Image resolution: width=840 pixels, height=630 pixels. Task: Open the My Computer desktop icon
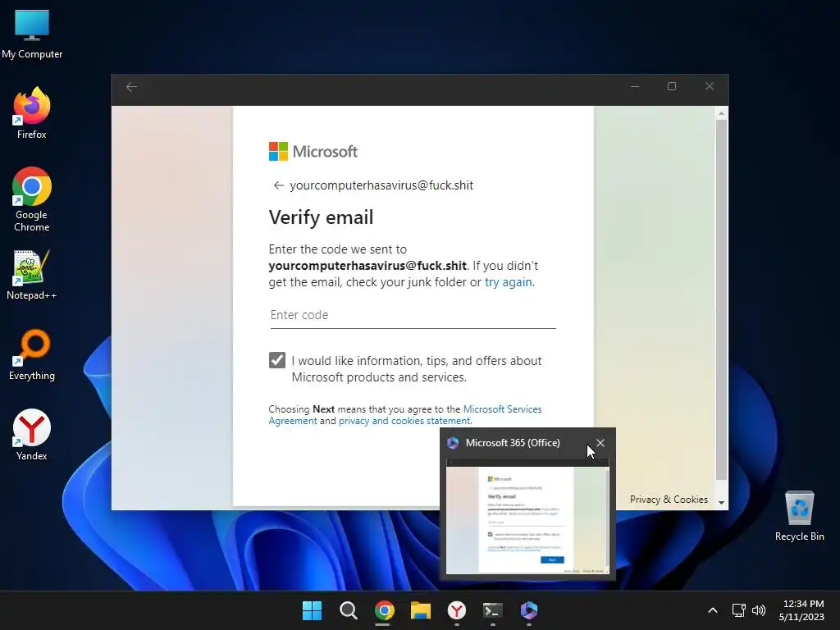[32, 34]
